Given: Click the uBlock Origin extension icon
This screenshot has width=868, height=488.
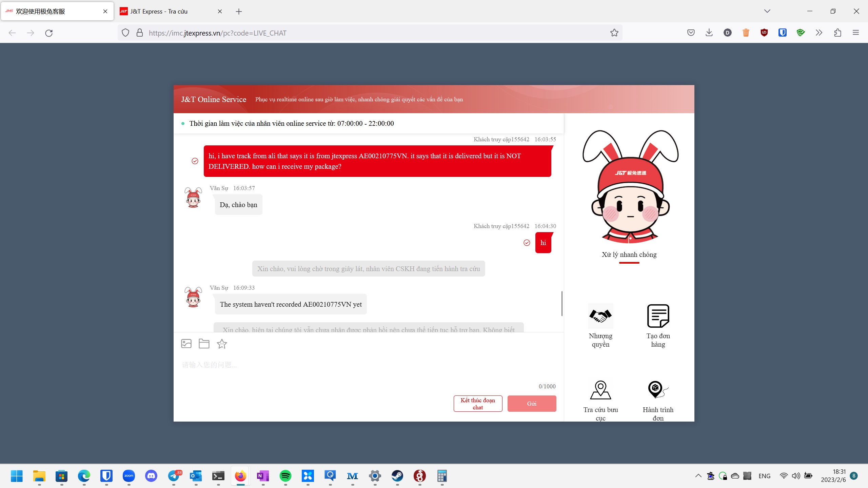Looking at the screenshot, I should tap(764, 33).
